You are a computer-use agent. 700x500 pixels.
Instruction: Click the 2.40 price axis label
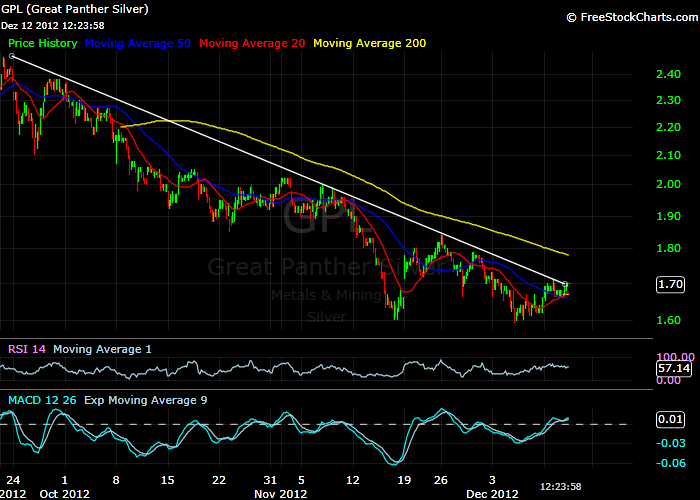pyautogui.click(x=668, y=74)
